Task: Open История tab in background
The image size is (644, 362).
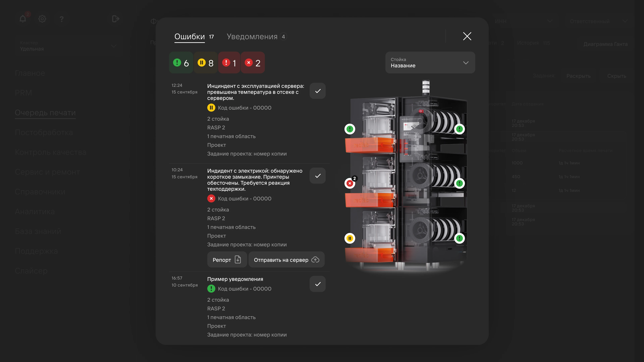Action: coord(533,43)
